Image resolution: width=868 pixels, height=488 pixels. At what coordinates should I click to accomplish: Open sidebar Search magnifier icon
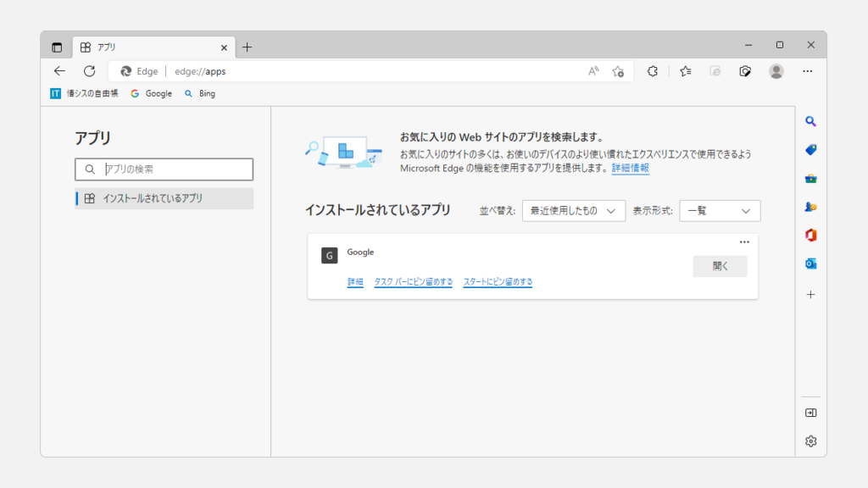tap(810, 121)
